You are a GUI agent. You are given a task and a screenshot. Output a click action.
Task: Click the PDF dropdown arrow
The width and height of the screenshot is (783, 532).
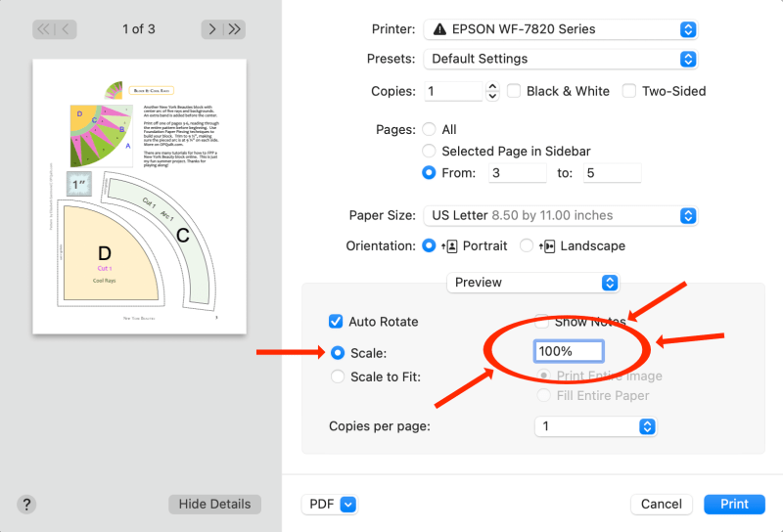pos(348,505)
